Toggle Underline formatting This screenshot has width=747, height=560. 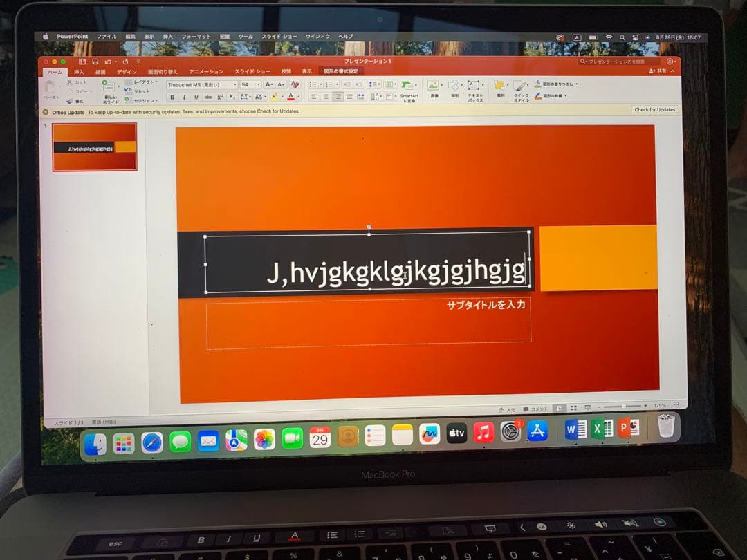196,97
